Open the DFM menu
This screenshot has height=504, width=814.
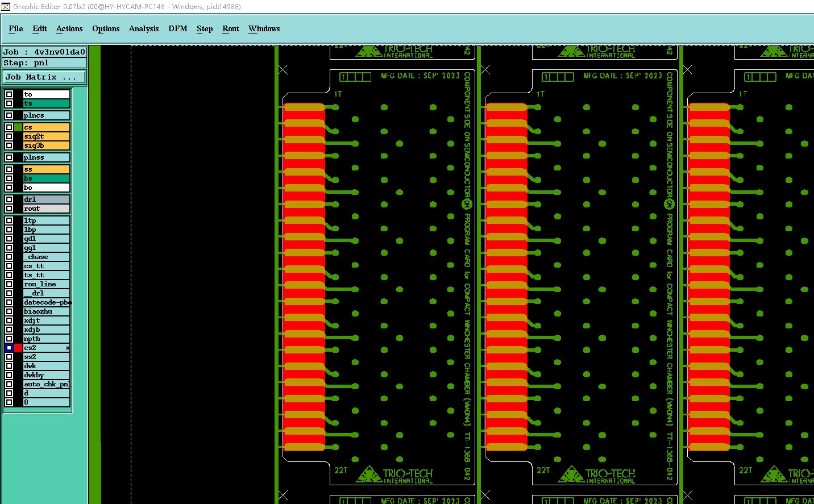point(178,28)
